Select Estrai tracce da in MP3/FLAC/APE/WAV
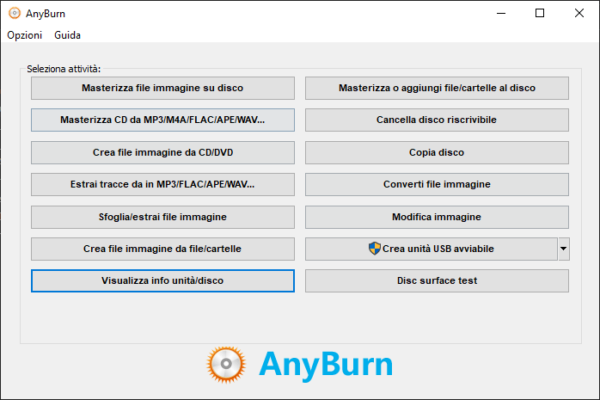The width and height of the screenshot is (600, 400). [163, 184]
